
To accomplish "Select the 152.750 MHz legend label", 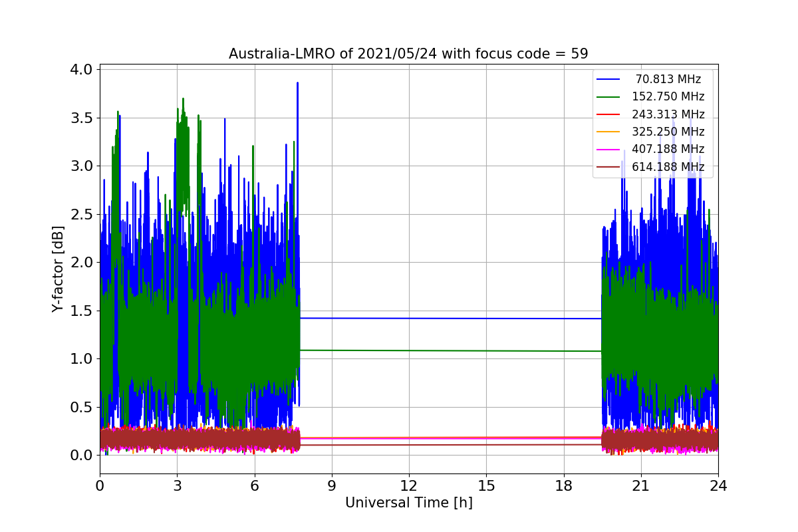I will 668,97.
